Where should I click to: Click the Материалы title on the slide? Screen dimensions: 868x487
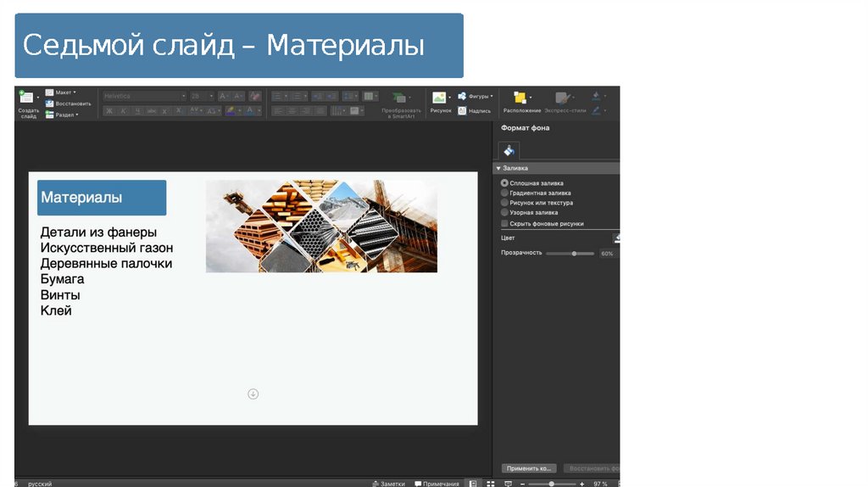(x=82, y=198)
